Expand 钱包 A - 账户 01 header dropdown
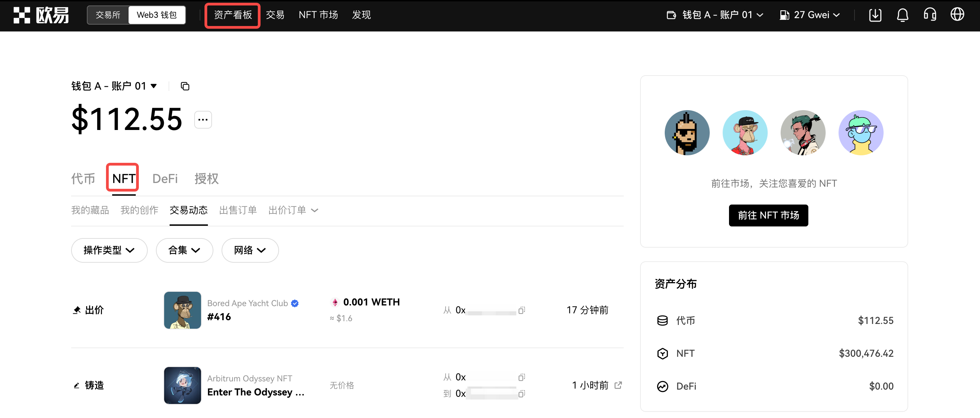 (x=715, y=15)
